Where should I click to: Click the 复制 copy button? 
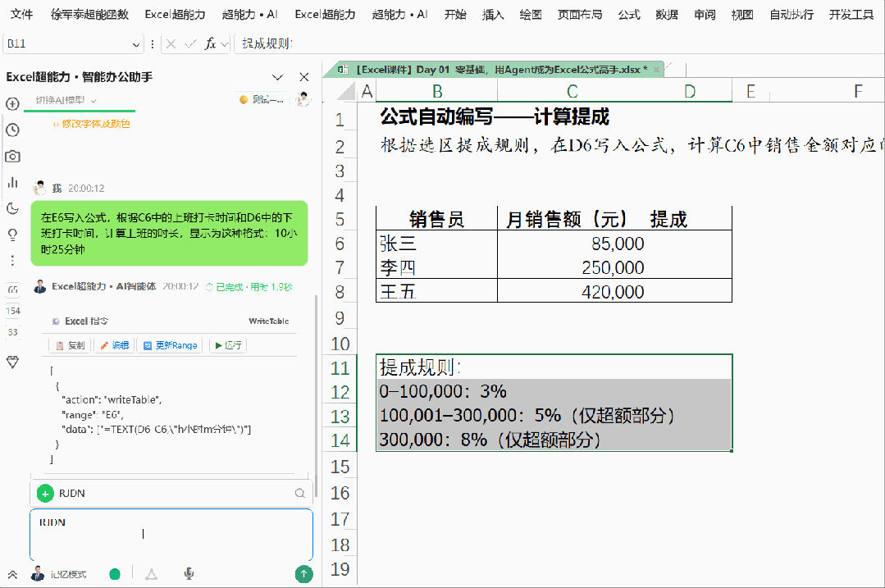coord(70,345)
